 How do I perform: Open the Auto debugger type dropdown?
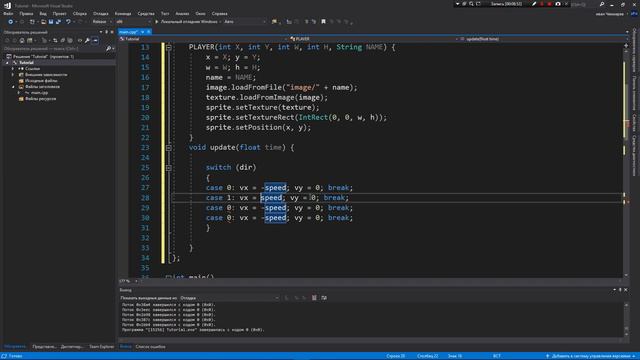[x=244, y=22]
